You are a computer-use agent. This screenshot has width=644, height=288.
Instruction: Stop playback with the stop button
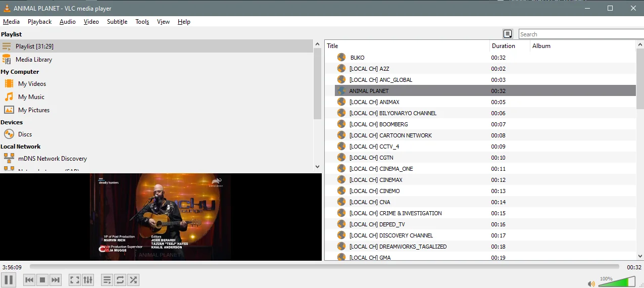pos(42,279)
